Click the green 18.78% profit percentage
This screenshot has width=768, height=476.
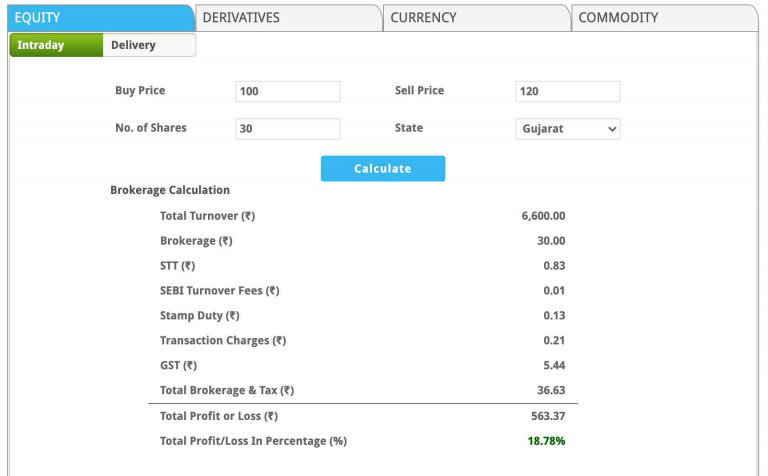click(546, 441)
